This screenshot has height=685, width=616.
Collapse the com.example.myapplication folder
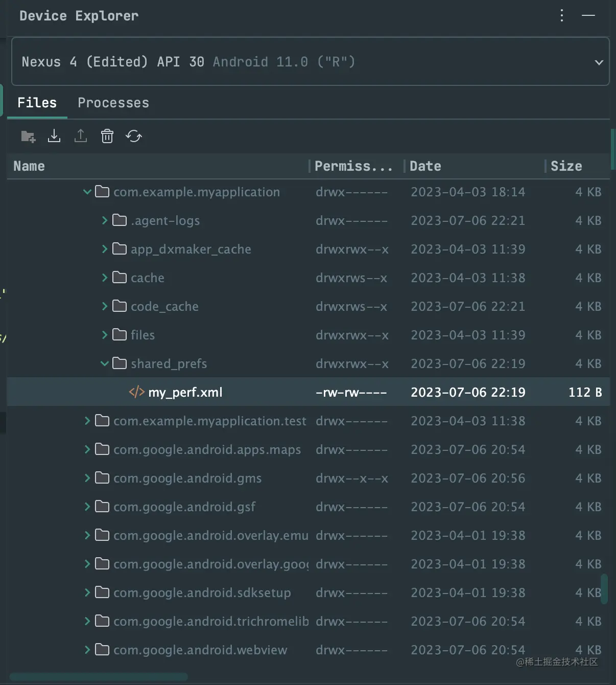87,192
